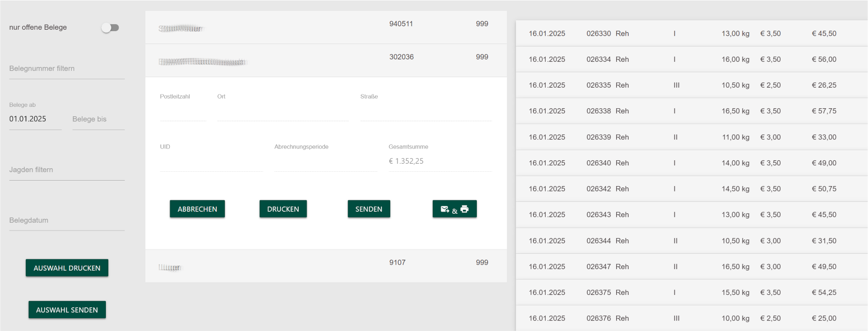The height and width of the screenshot is (331, 868).
Task: Click the ABBRECHEN button
Action: coord(197,209)
